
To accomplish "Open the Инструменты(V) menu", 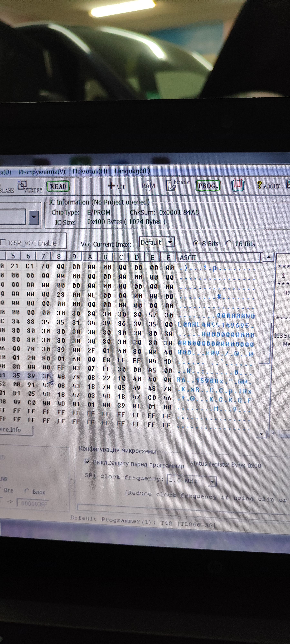I will pos(42,172).
